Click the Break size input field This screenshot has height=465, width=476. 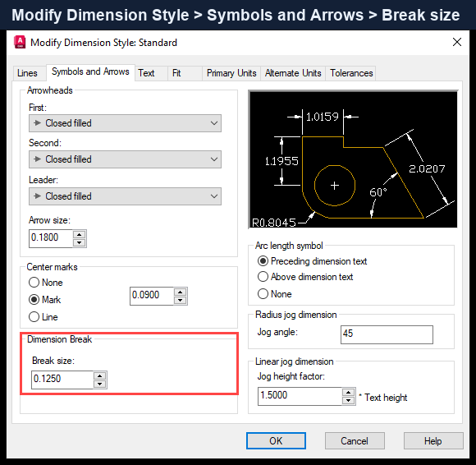[x=62, y=380]
